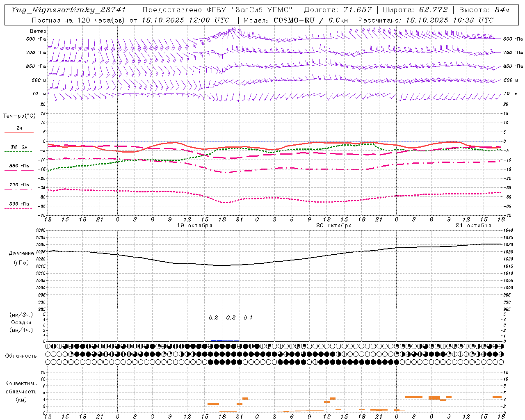Click the (мм/3ч.) precipitation unit label
This screenshot has height=420, width=525.
21,315
